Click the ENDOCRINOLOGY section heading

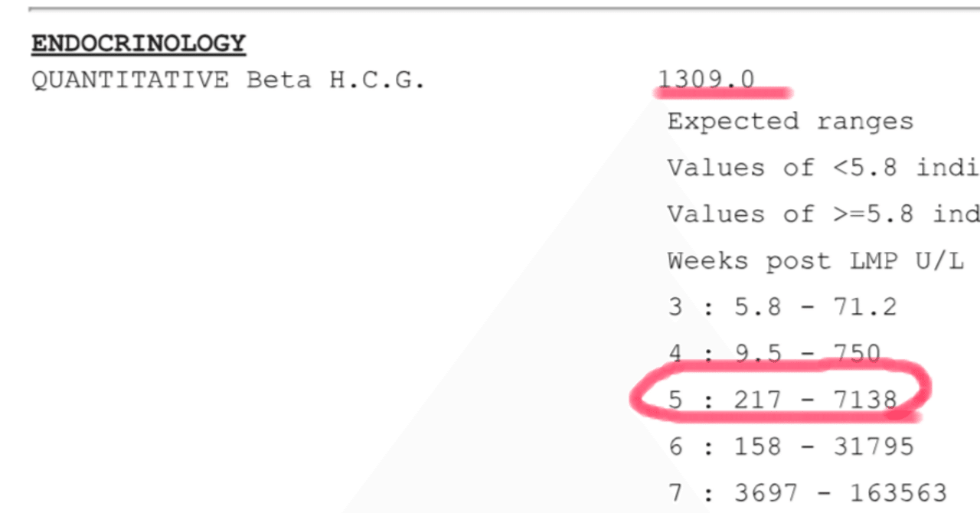click(x=138, y=43)
